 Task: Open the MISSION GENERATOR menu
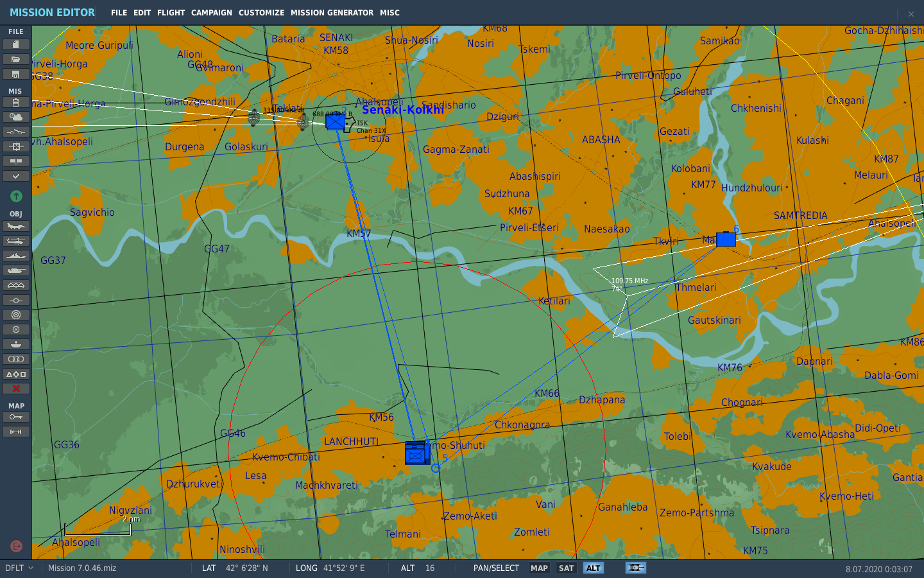tap(332, 13)
